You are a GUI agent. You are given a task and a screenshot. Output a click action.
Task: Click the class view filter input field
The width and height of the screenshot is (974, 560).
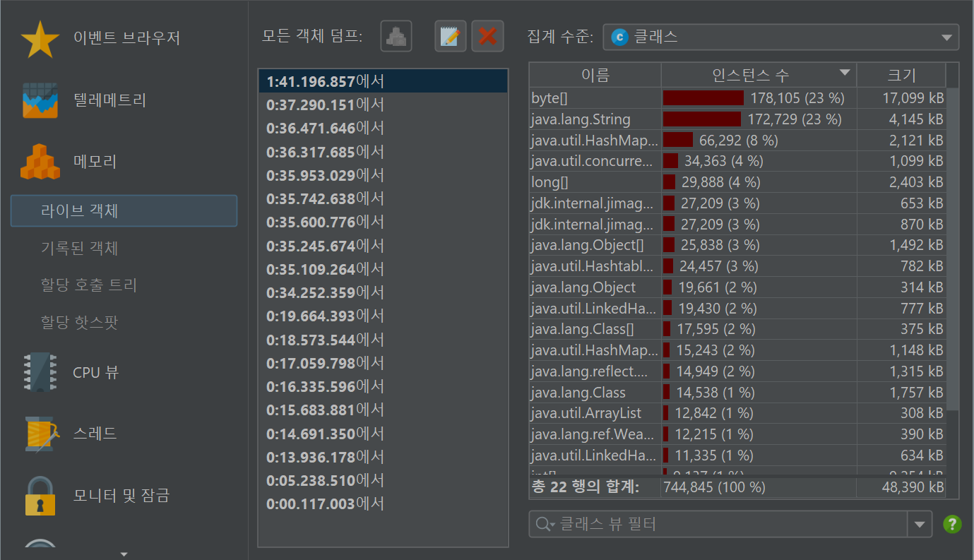point(718,524)
